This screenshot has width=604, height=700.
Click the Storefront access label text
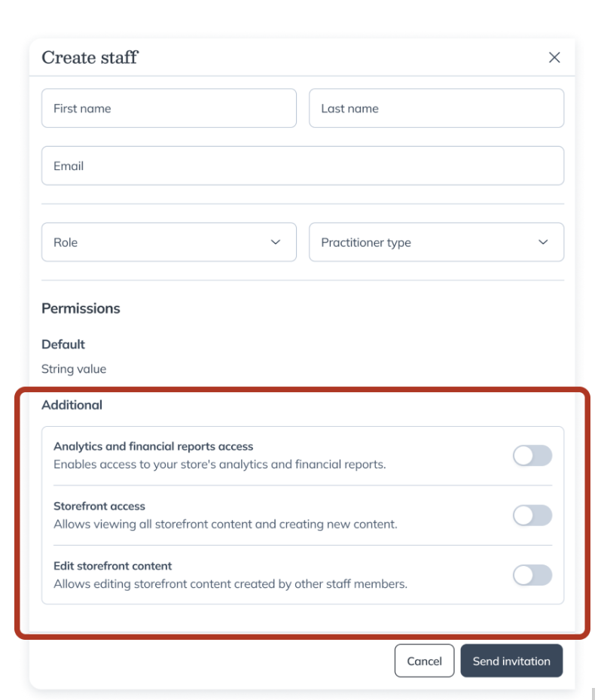click(x=99, y=507)
